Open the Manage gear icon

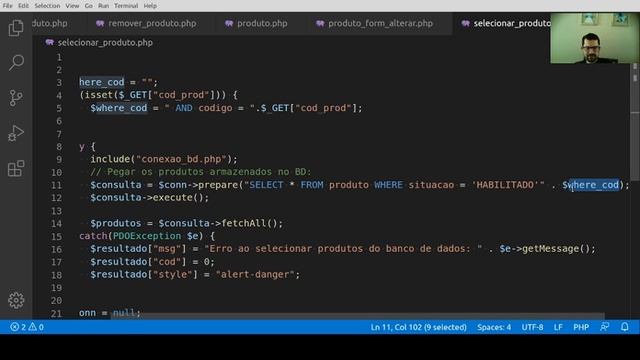pyautogui.click(x=16, y=300)
